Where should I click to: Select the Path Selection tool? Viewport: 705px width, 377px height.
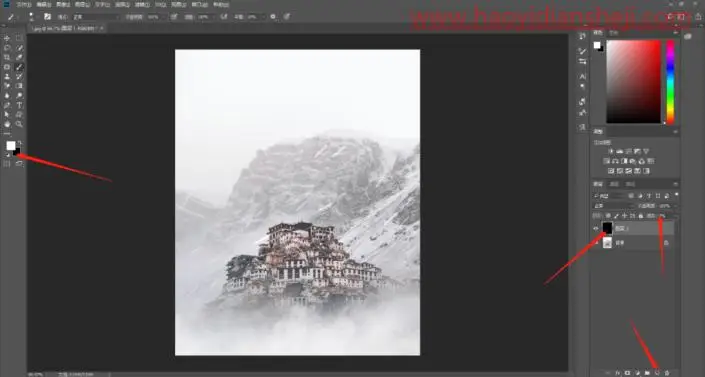pos(7,114)
